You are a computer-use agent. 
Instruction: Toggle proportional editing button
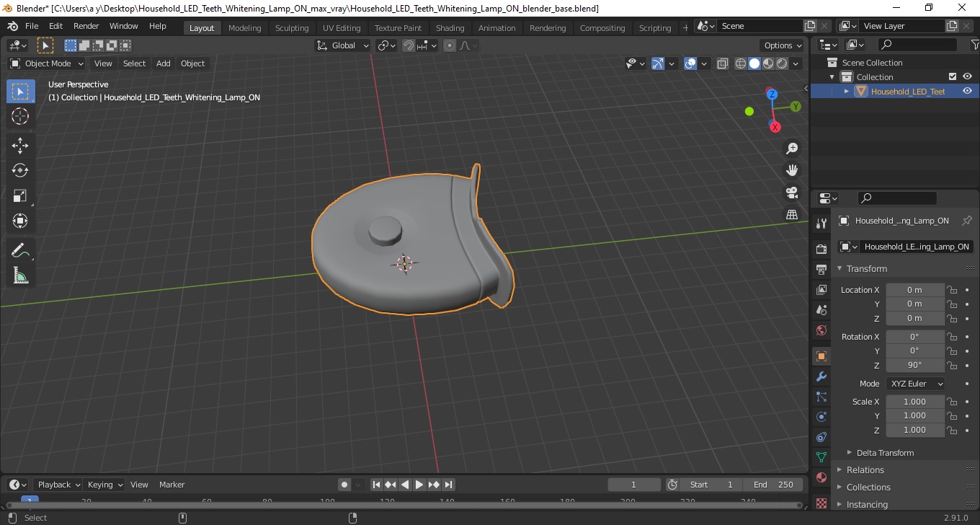point(450,45)
